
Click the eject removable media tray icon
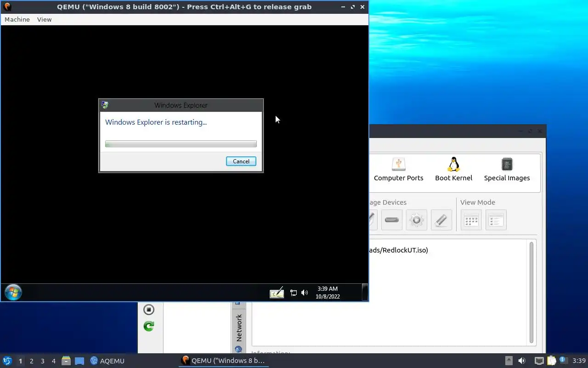(509, 361)
